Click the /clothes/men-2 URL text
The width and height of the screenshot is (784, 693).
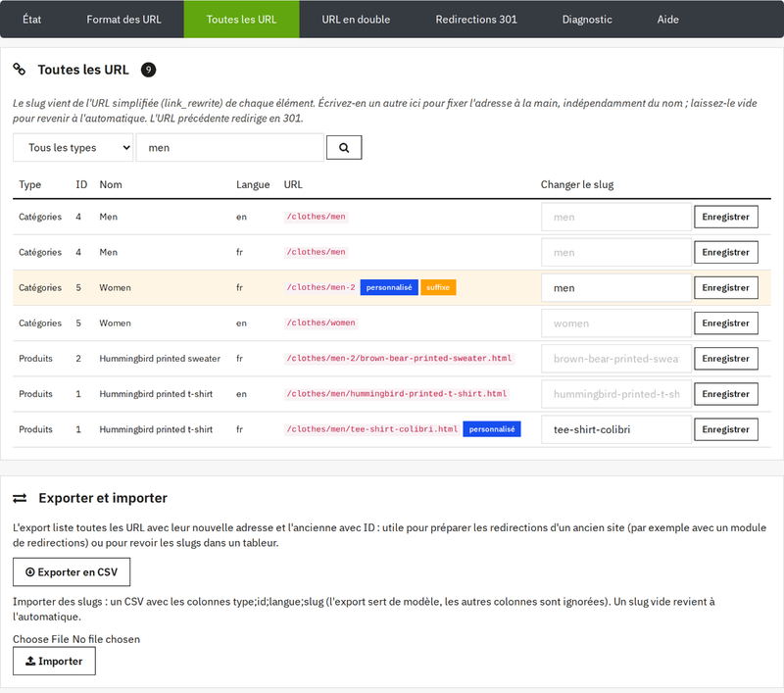click(x=321, y=287)
